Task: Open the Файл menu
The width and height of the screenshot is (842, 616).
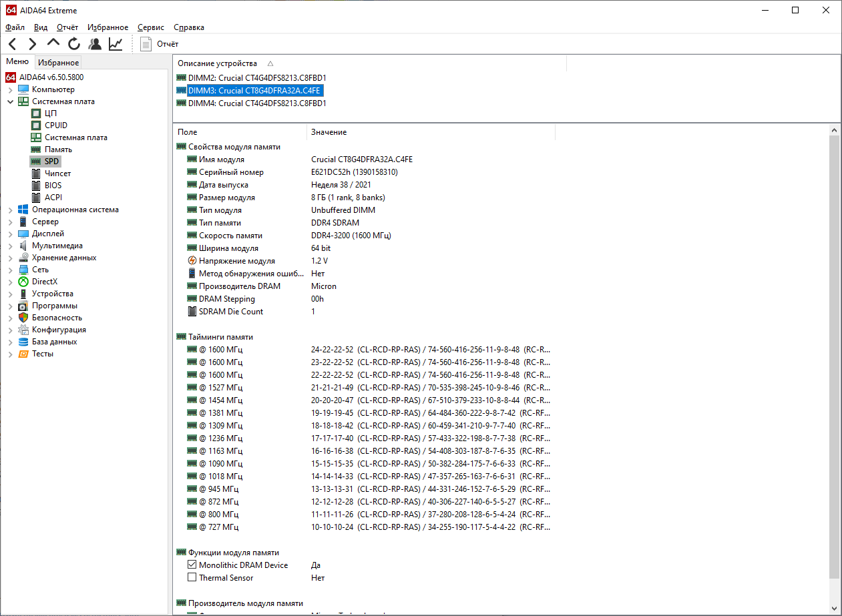Action: (15, 27)
